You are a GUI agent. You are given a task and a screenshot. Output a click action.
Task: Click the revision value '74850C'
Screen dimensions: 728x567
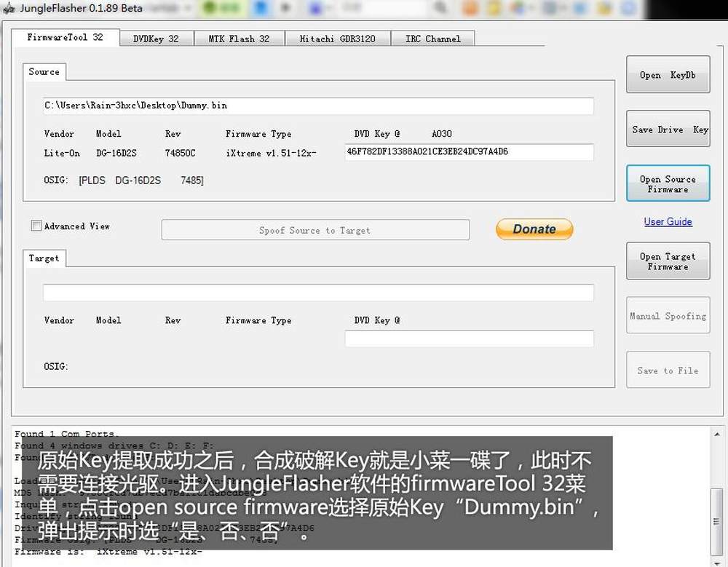(x=180, y=153)
